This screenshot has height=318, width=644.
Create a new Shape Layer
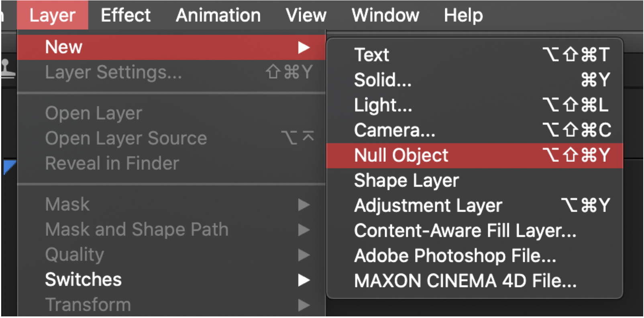point(475,181)
